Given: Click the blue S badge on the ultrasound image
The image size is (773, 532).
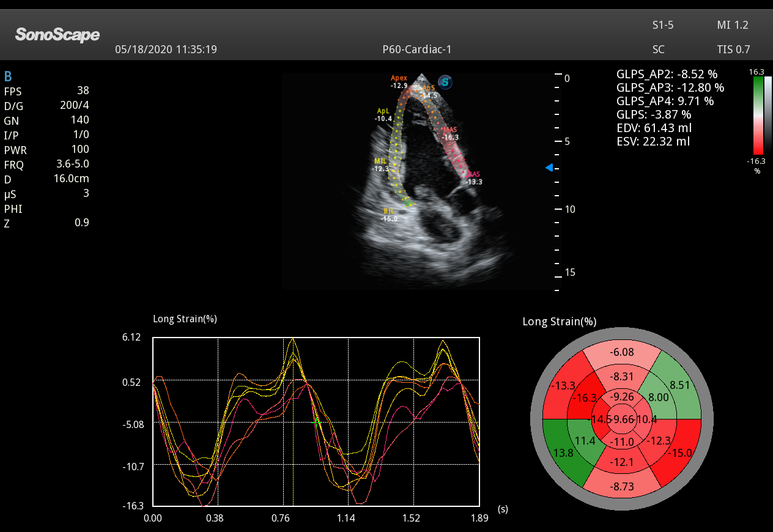Looking at the screenshot, I should (x=445, y=83).
